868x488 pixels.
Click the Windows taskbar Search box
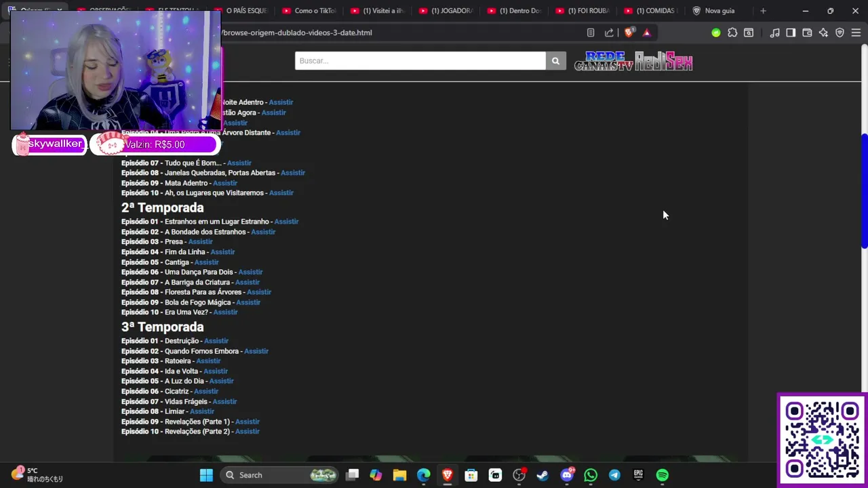point(279,475)
